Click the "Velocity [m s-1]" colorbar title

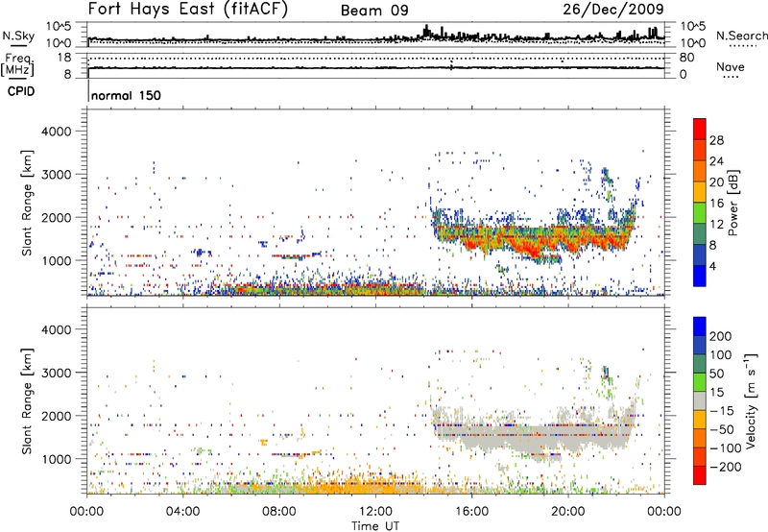point(751,400)
